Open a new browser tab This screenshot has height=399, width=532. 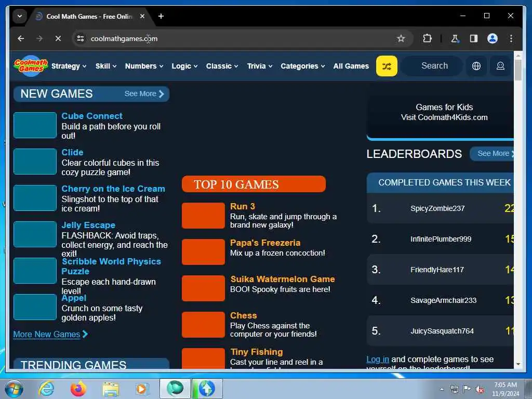[x=161, y=16]
